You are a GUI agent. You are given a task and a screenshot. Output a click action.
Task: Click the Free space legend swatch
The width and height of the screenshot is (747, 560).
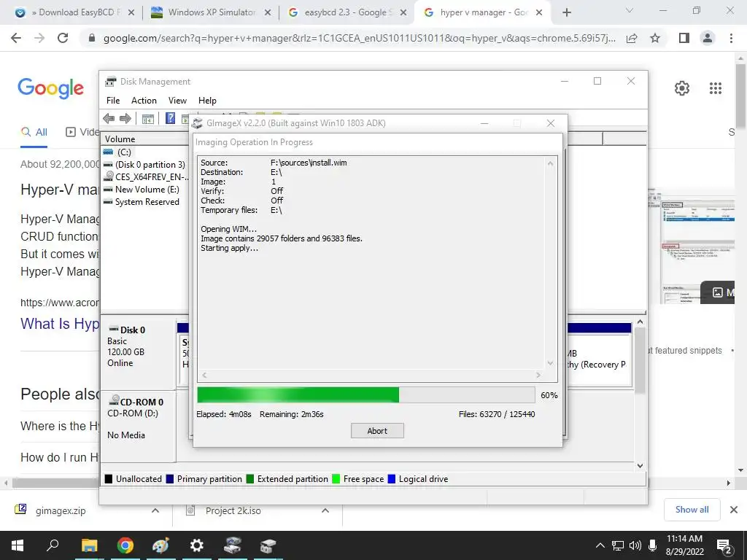click(x=336, y=478)
